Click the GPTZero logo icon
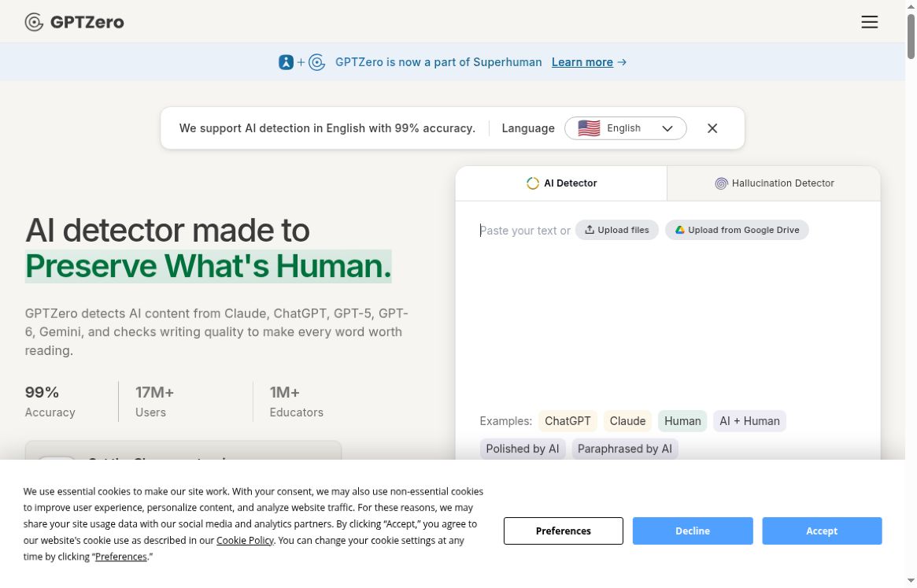917x588 pixels. click(34, 22)
